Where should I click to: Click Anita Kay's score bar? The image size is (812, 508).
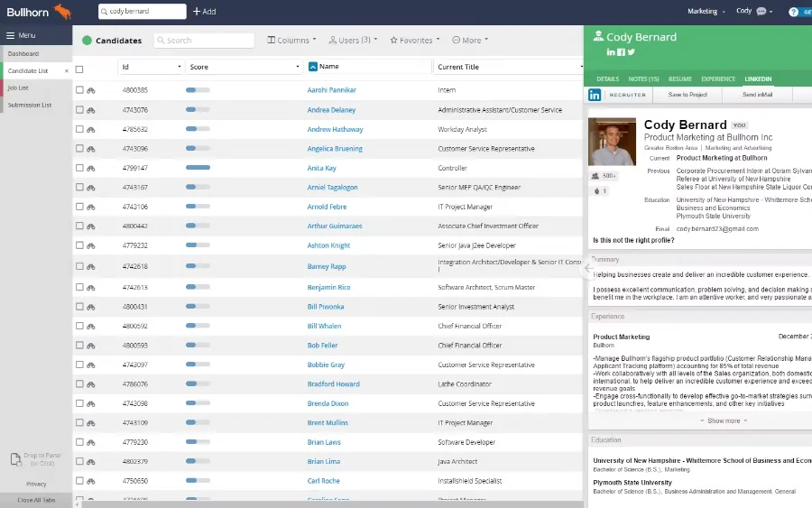point(198,167)
